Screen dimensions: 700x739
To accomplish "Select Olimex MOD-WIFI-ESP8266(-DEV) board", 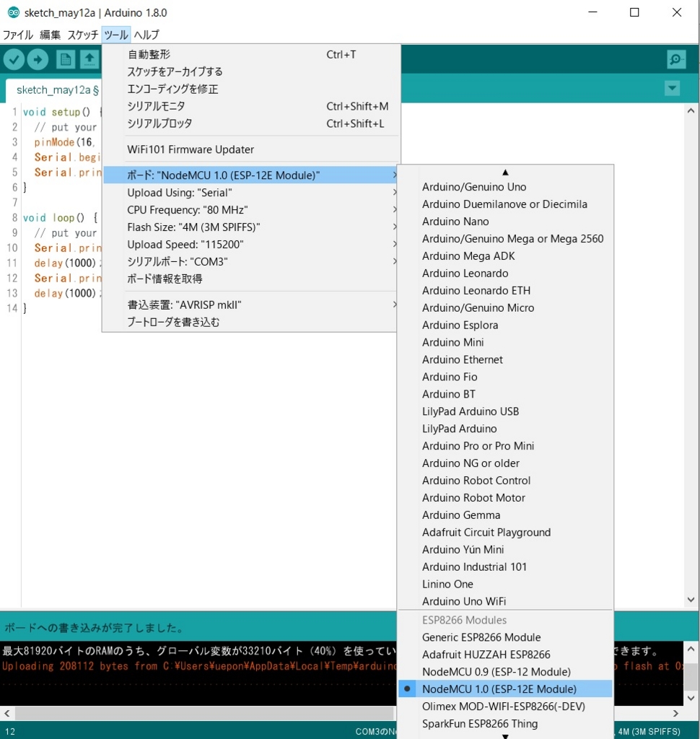I will click(x=505, y=706).
